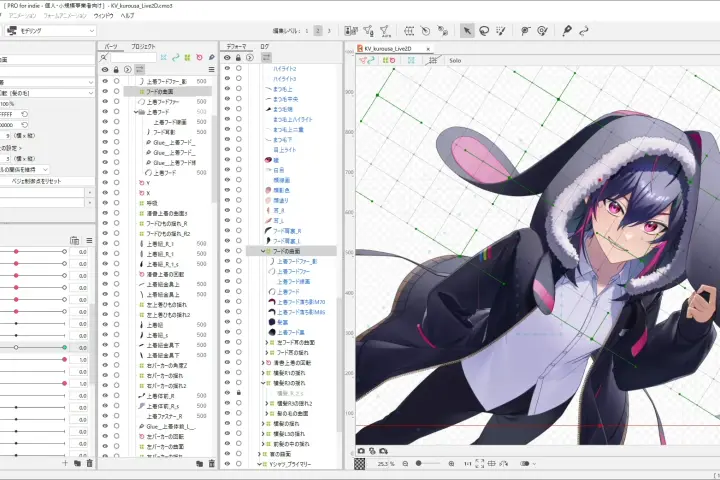Click the canvas zoom slider handle
This screenshot has height=480, width=720.
click(x=418, y=463)
